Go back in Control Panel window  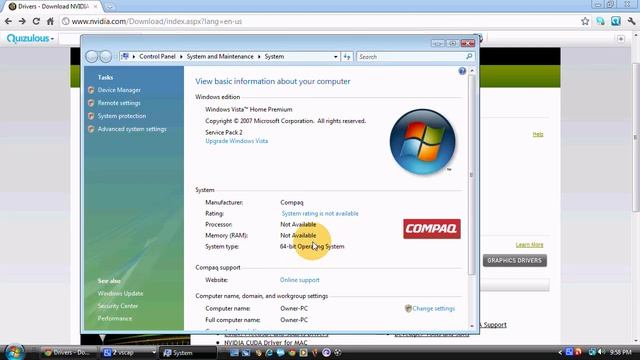[x=92, y=56]
